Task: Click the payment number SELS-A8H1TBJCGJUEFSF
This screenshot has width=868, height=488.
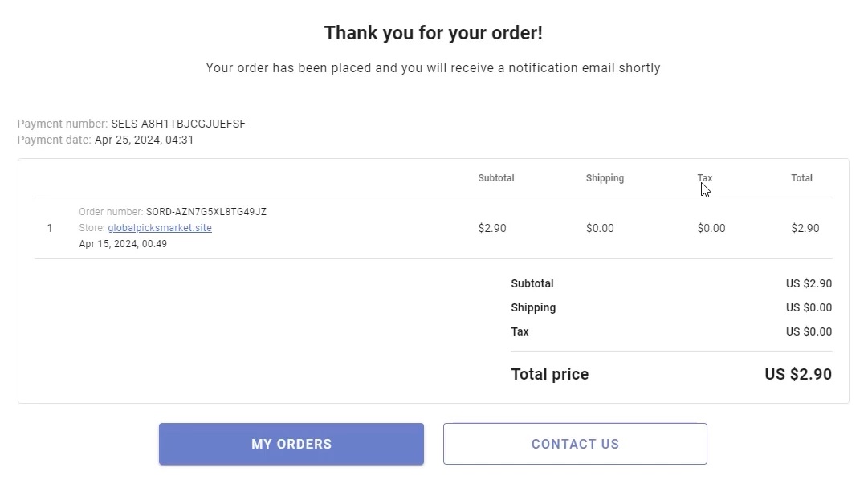Action: click(178, 124)
